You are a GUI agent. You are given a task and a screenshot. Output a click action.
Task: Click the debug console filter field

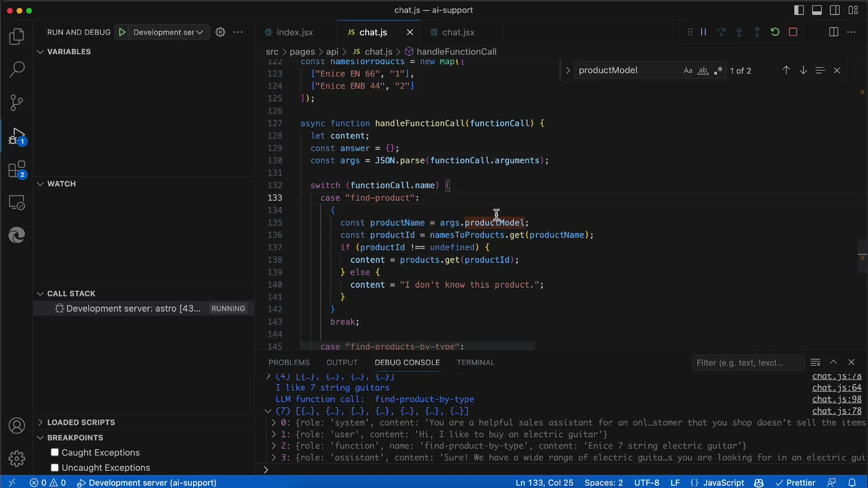747,363
